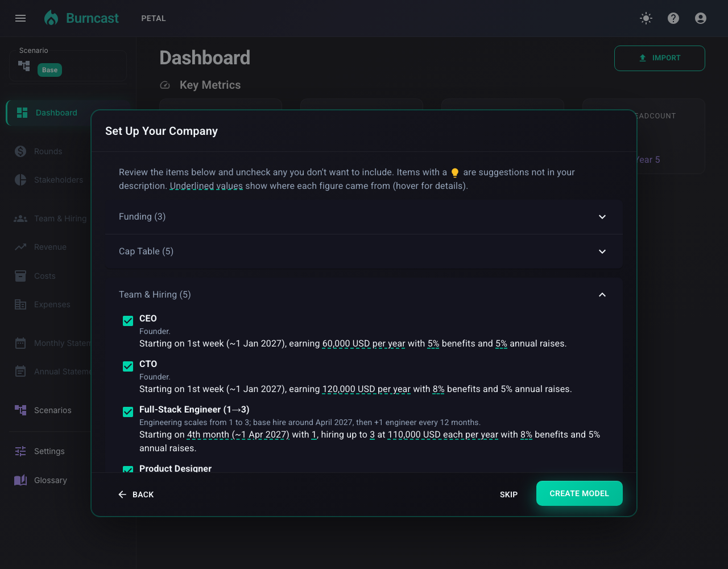
Task: Open the help question mark icon
Action: point(673,18)
